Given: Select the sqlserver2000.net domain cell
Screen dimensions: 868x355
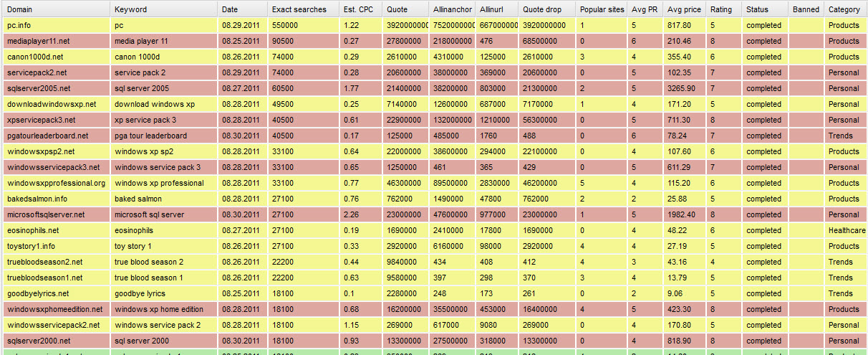Looking at the screenshot, I should tap(56, 341).
